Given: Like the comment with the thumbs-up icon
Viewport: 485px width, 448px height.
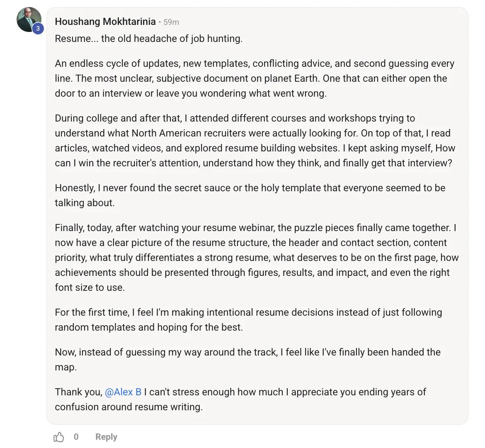Looking at the screenshot, I should tap(59, 437).
